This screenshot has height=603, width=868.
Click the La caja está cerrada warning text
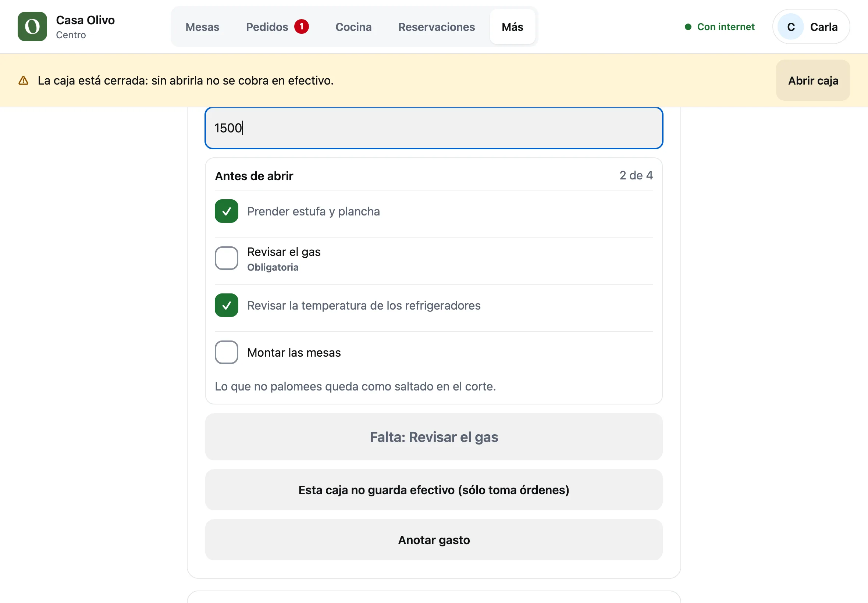[185, 81]
